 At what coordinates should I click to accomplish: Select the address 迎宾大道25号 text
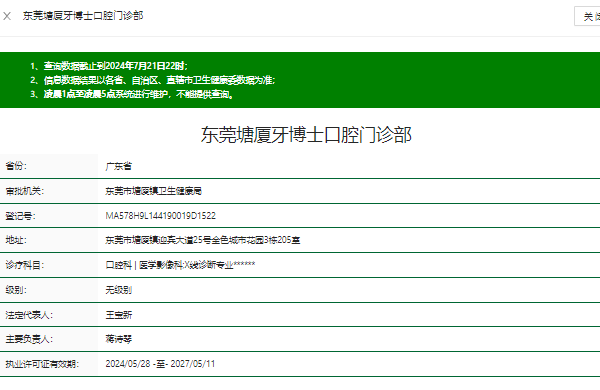pos(186,240)
